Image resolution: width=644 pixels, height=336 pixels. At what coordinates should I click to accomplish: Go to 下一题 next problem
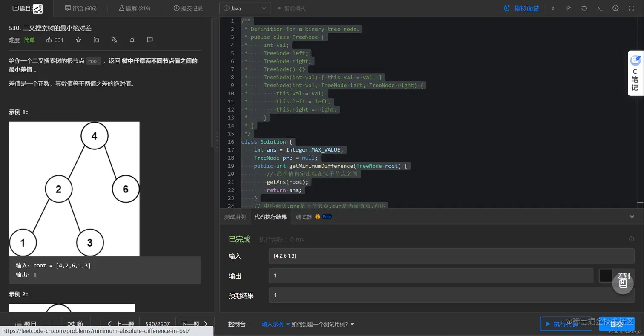194,324
